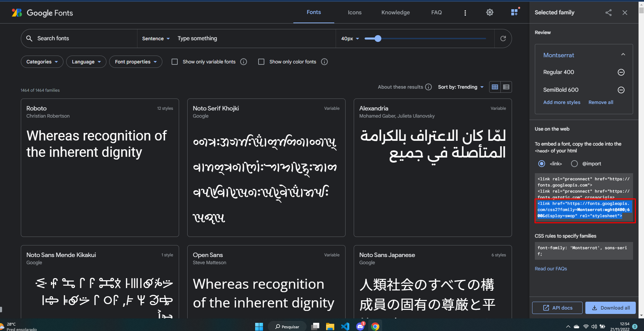The image size is (644, 331).
Task: Open the Roboto font card
Action: [100, 168]
